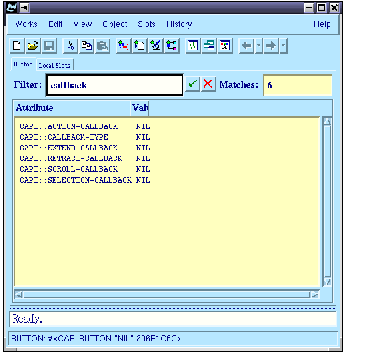The width and height of the screenshot is (379, 360).
Task: Click the microscope inspect toolbar icon
Action: [156, 45]
